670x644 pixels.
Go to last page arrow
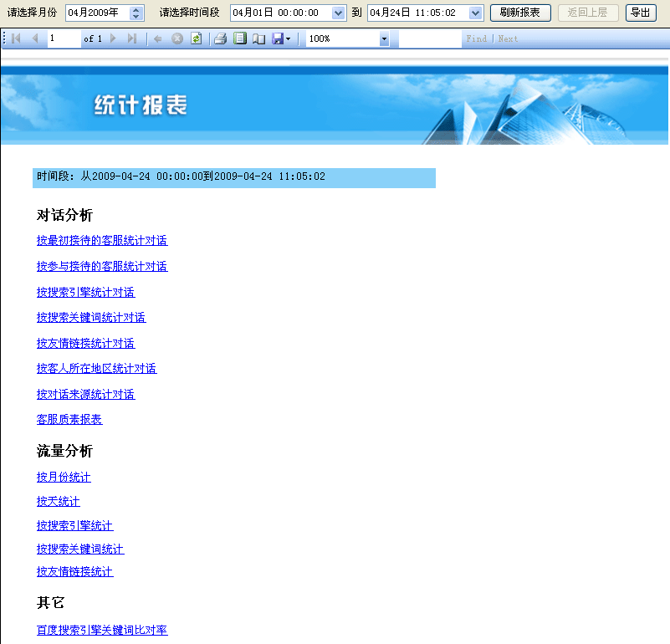(x=131, y=39)
